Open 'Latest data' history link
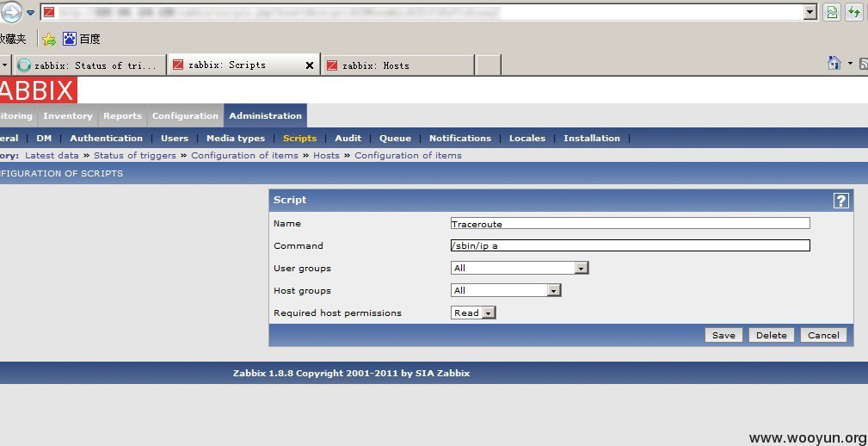 click(52, 155)
